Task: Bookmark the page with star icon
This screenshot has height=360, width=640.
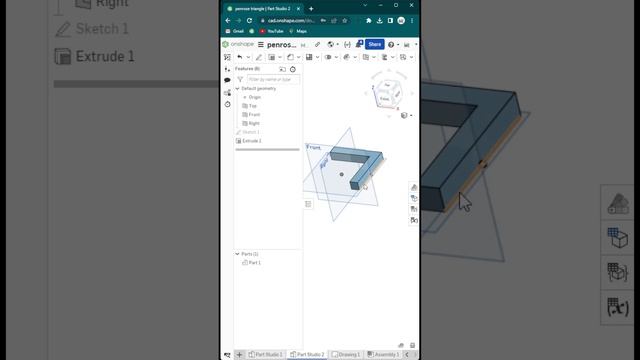Action: point(344,21)
